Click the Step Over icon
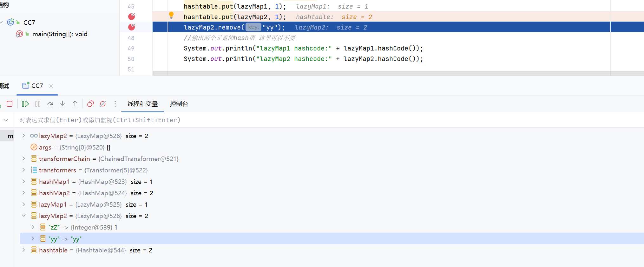This screenshot has width=644, height=267. 50,104
